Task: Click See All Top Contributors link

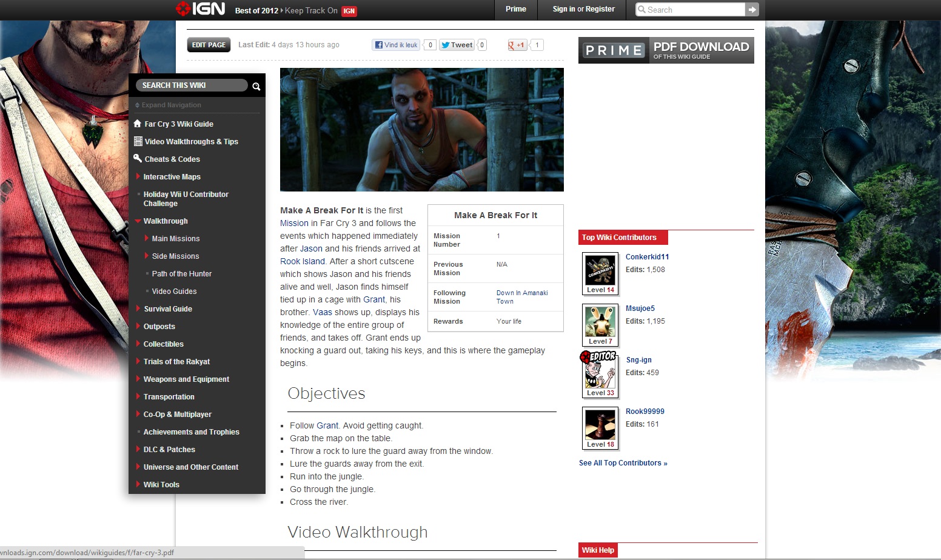Action: coord(623,463)
